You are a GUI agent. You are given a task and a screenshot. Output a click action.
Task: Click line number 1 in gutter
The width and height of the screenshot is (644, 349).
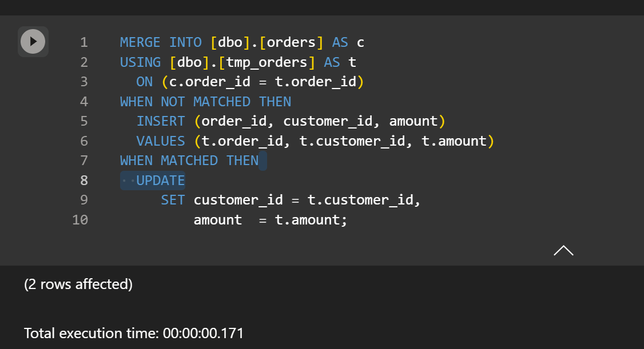click(x=84, y=42)
